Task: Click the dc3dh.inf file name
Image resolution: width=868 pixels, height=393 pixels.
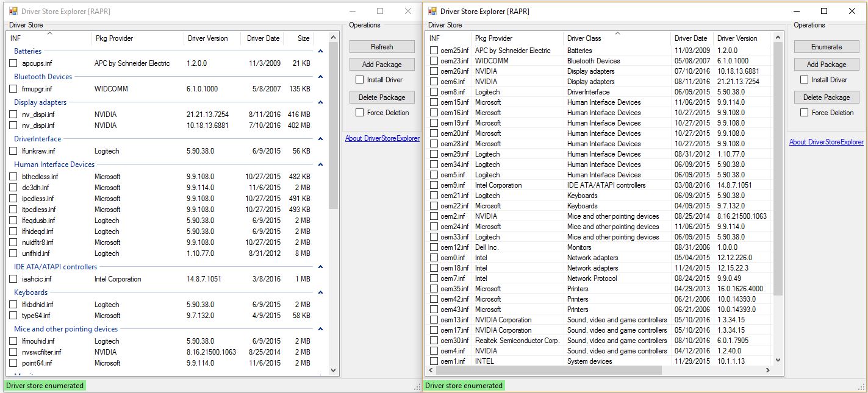Action: (35, 188)
